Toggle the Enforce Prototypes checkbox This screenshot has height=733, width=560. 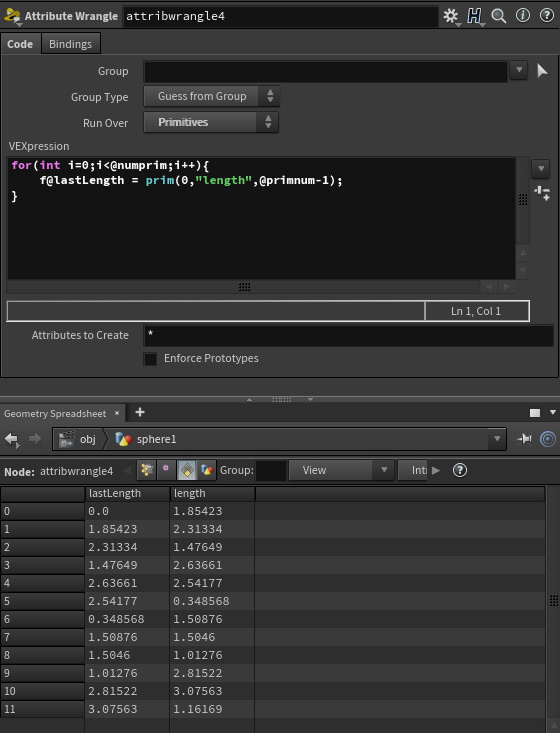(x=150, y=359)
